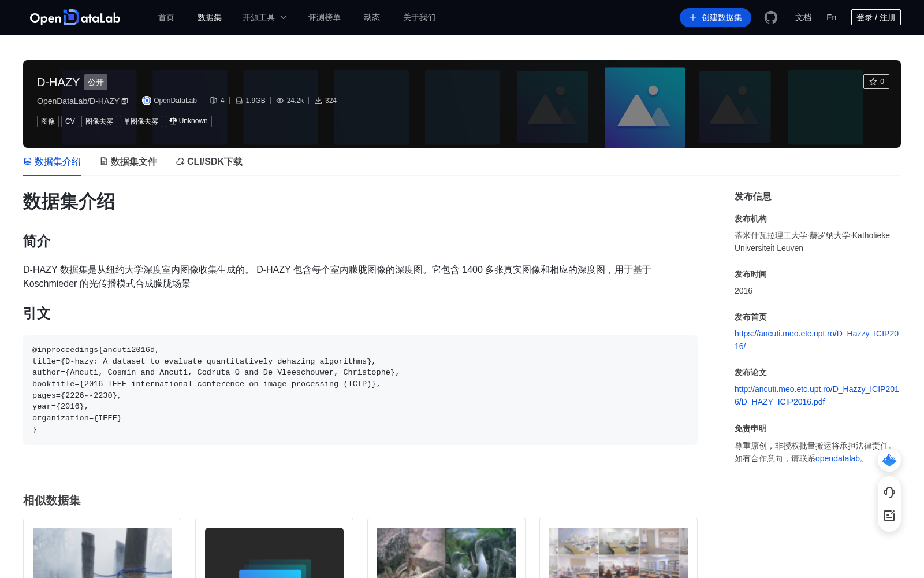This screenshot has width=924, height=578.
Task: Open the 动态 navigation item
Action: tap(372, 17)
